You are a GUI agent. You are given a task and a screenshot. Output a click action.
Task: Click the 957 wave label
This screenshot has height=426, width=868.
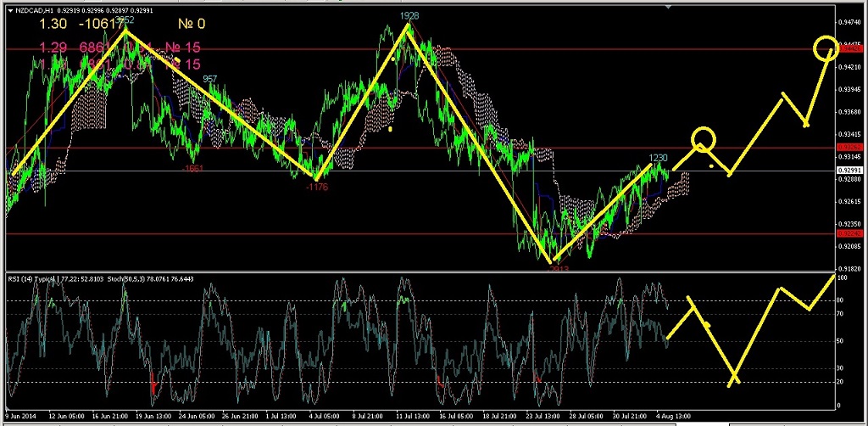209,79
